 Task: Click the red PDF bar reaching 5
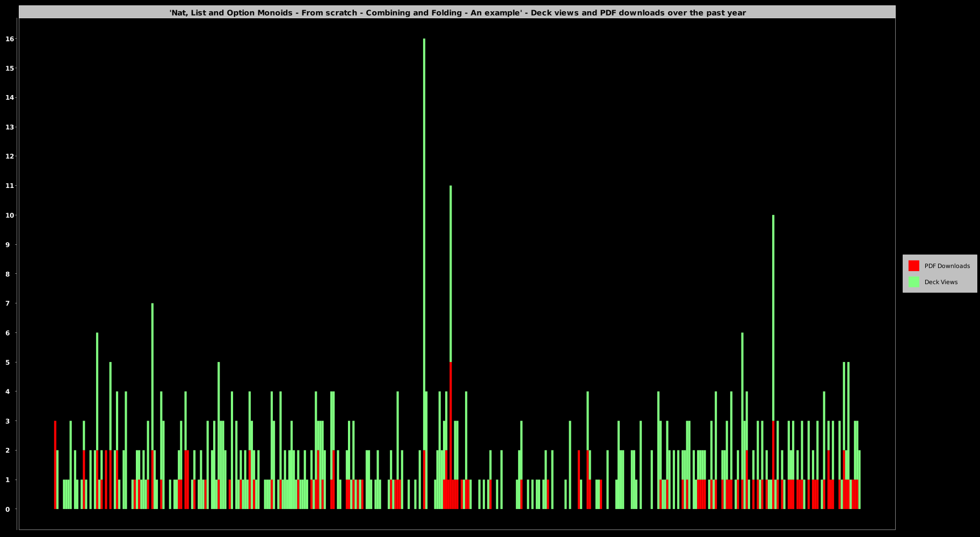[x=451, y=436]
